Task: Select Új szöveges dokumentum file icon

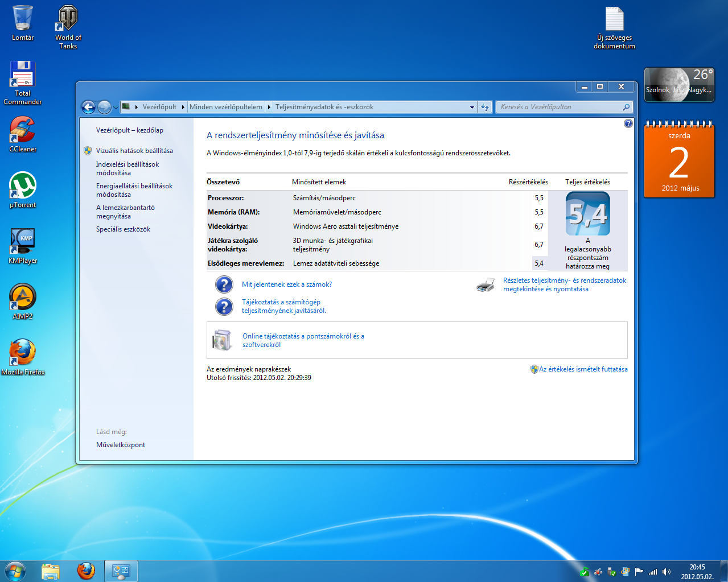Action: pyautogui.click(x=615, y=27)
